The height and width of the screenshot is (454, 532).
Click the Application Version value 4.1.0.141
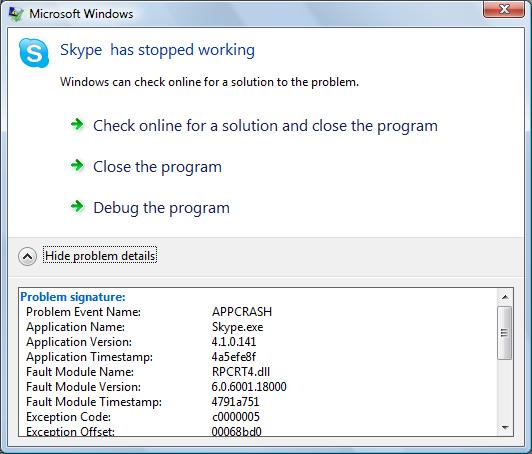(234, 342)
